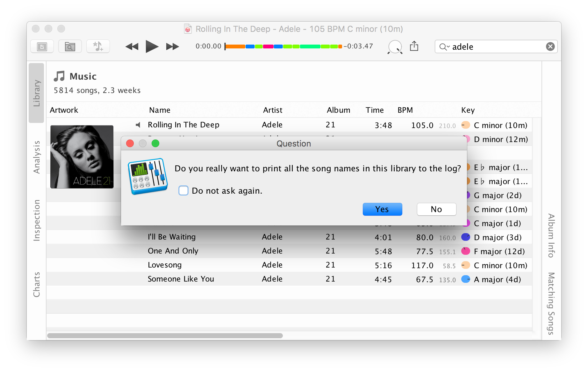Rewind playback with the back control
This screenshot has width=588, height=372.
pyautogui.click(x=132, y=46)
